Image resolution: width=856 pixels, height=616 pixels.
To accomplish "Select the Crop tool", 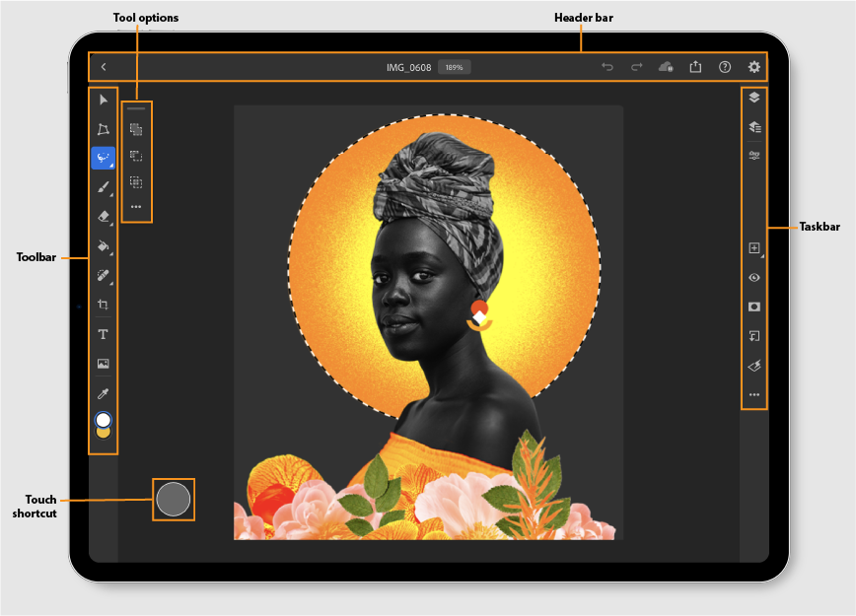I will coord(104,305).
